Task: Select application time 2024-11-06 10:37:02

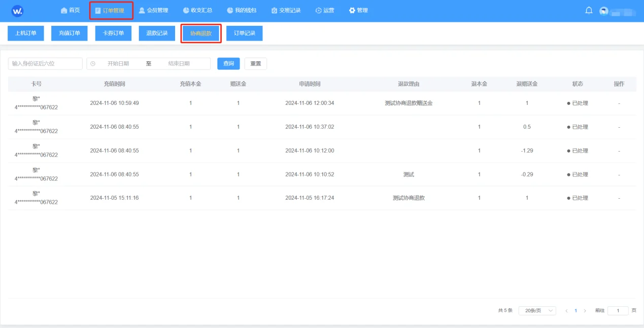Action: [310, 127]
